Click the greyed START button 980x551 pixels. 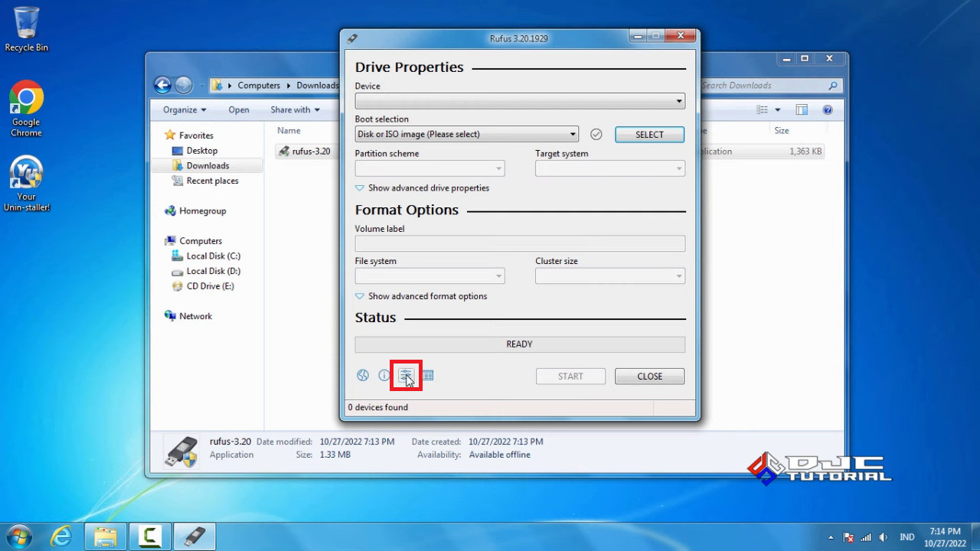(x=570, y=377)
